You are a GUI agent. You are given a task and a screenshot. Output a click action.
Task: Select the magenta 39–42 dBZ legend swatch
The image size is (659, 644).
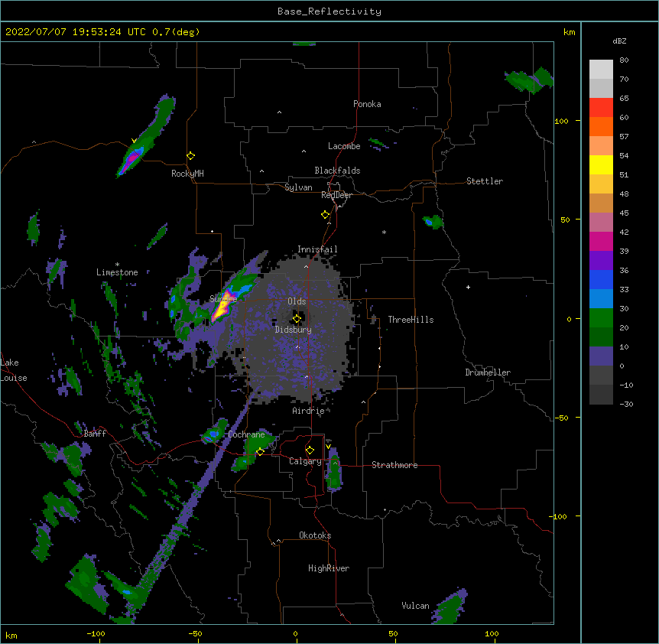tap(601, 242)
